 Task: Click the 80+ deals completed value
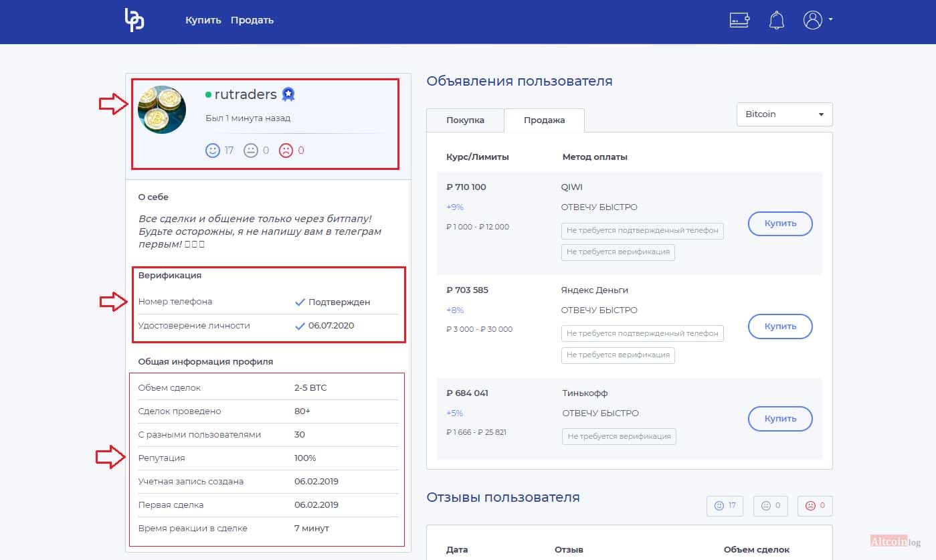(302, 411)
